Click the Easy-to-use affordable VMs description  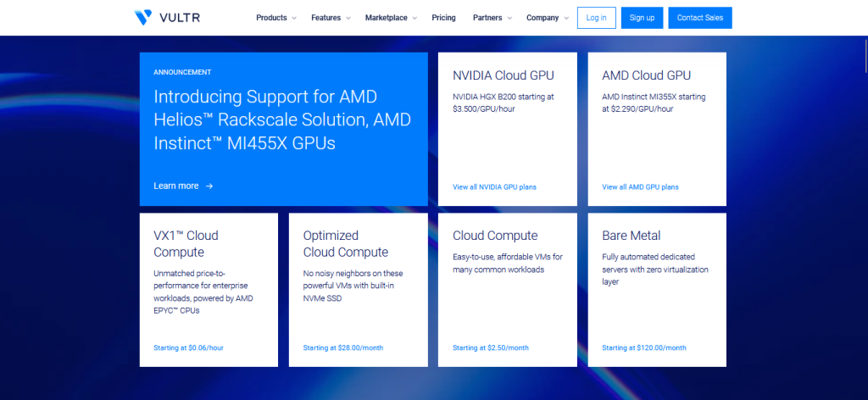(x=508, y=264)
